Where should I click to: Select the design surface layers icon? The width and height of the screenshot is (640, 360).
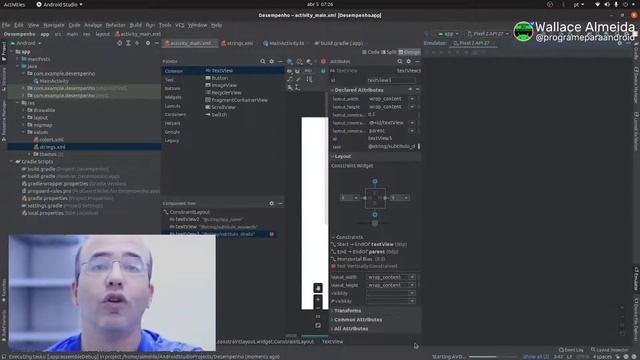tap(290, 61)
